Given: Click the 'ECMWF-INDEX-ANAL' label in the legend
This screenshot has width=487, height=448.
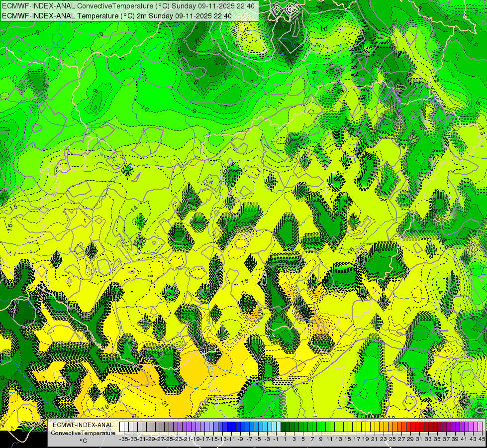Looking at the screenshot, I should point(83,425).
